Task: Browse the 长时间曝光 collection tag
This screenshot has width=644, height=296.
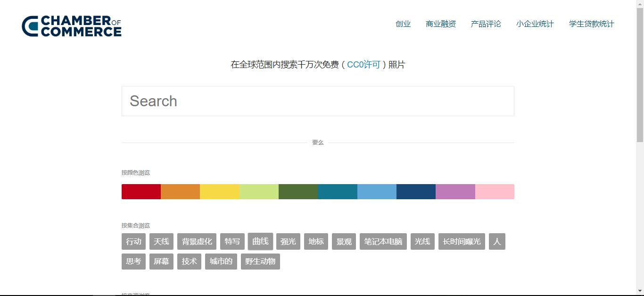Action: coord(461,241)
